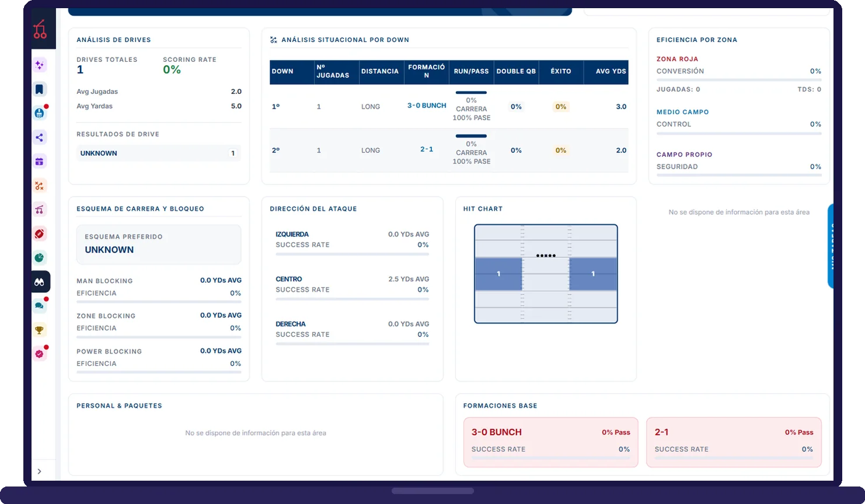Click the SCORING RATE 0% value
This screenshot has height=504, width=865.
coord(172,70)
